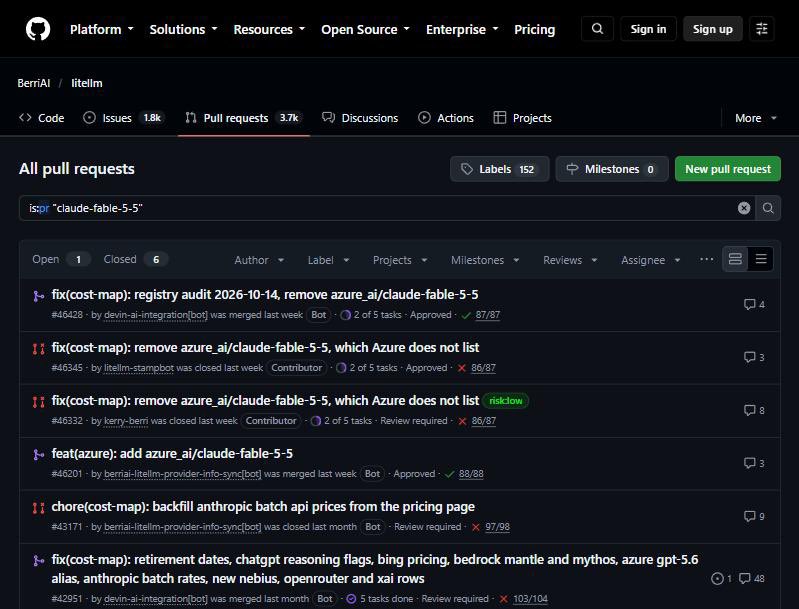Show more filters via the three-dots icon
The height and width of the screenshot is (609, 799).
[x=706, y=259]
